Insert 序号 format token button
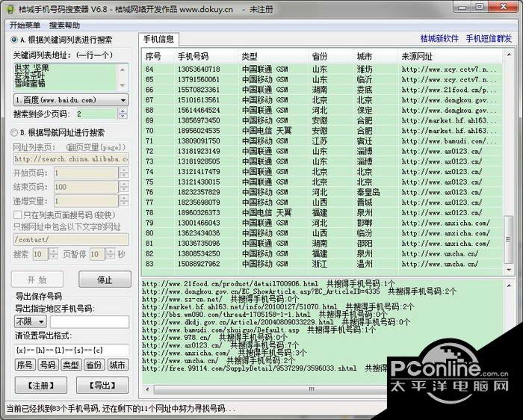This screenshot has height=420, width=523. click(25, 365)
